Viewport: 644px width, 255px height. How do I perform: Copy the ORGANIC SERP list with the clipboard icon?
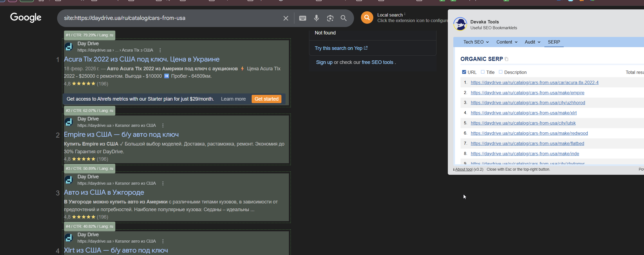pos(507,59)
